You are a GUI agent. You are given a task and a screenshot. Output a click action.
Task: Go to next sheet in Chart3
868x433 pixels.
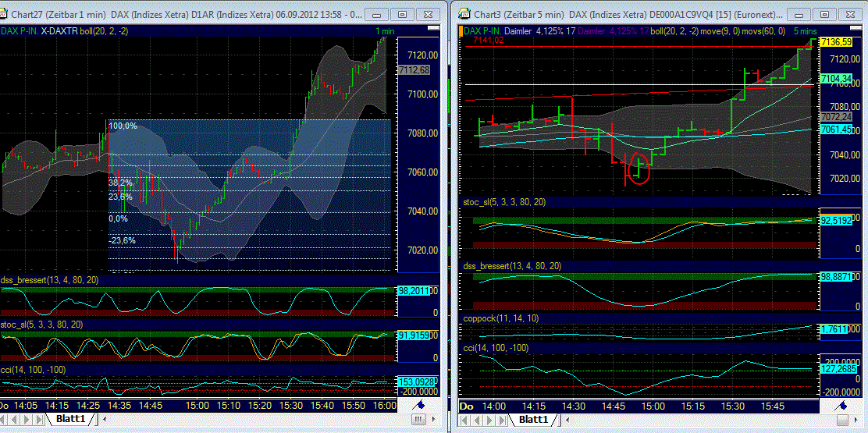tap(489, 421)
